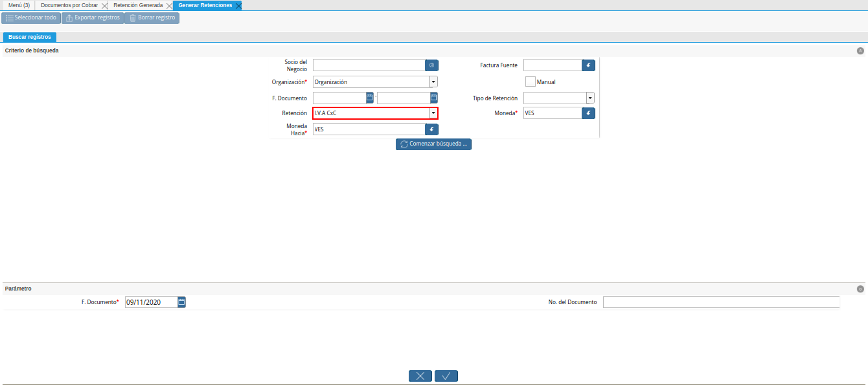Focus the Factura Fuente field

553,65
